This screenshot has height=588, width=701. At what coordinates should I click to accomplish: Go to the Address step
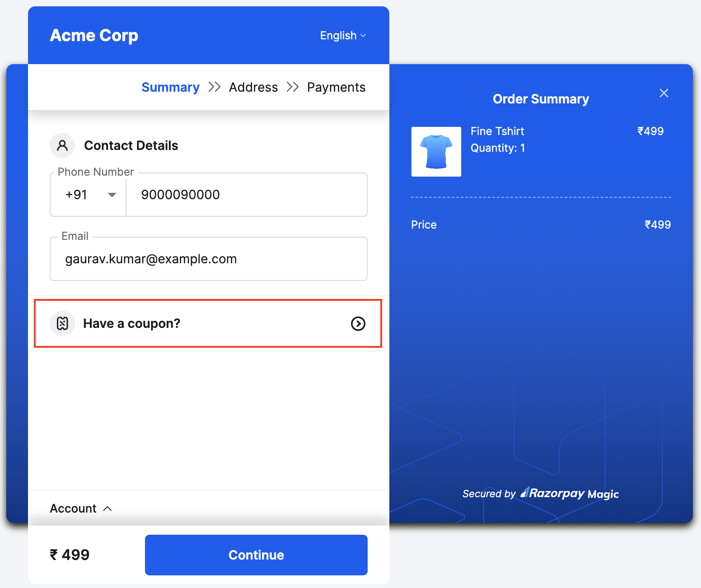253,87
